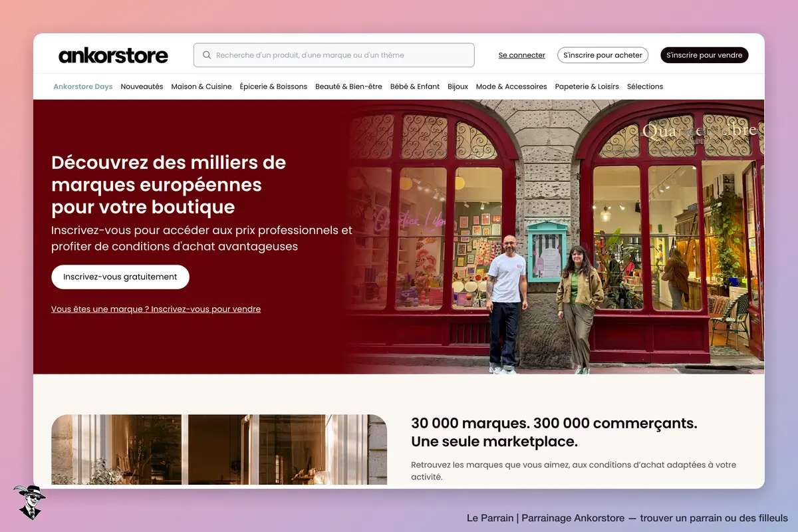Viewport: 798px width, 532px height.
Task: Open Nouveautés category
Action: click(142, 86)
